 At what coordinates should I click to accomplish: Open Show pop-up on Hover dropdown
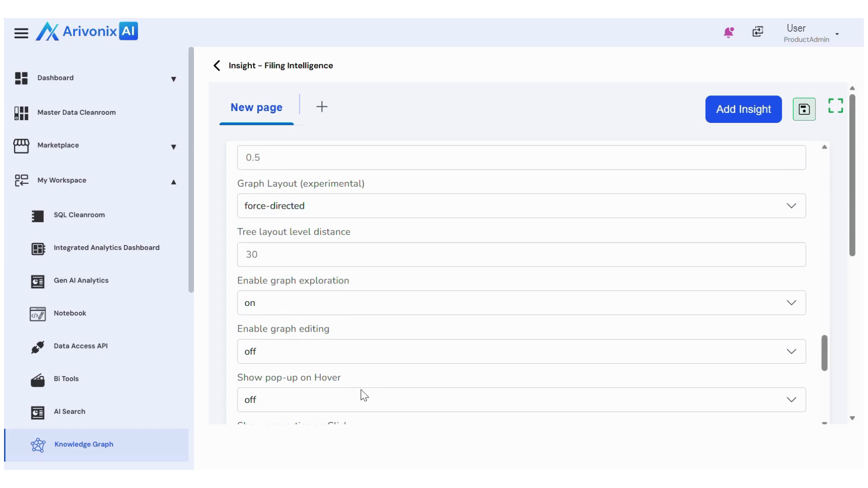coord(521,400)
